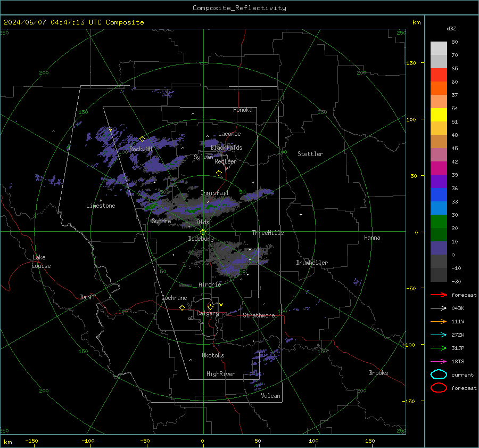Select the light gray 70-80 dBZ swatch
The image size is (479, 448).
pos(439,48)
